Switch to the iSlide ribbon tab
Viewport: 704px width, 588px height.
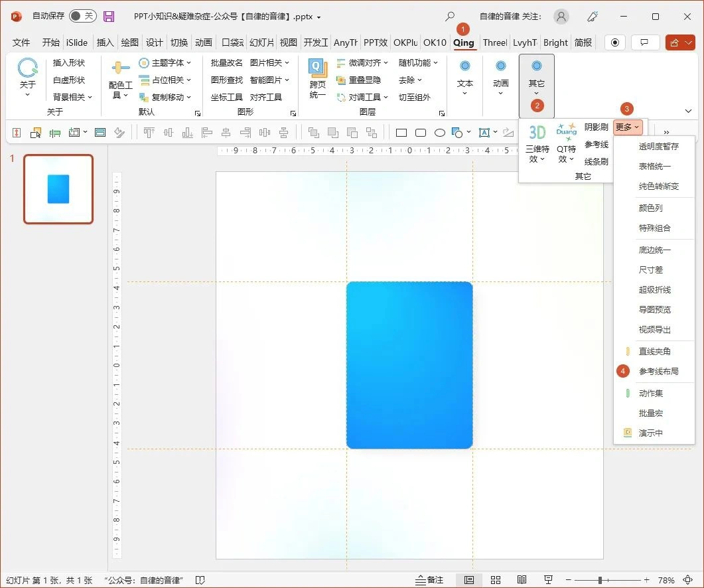click(77, 42)
